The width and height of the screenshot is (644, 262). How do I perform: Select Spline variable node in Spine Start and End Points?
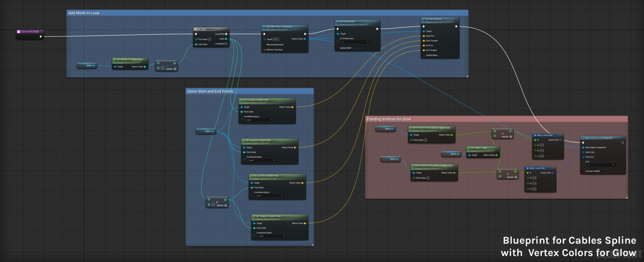coord(206,131)
